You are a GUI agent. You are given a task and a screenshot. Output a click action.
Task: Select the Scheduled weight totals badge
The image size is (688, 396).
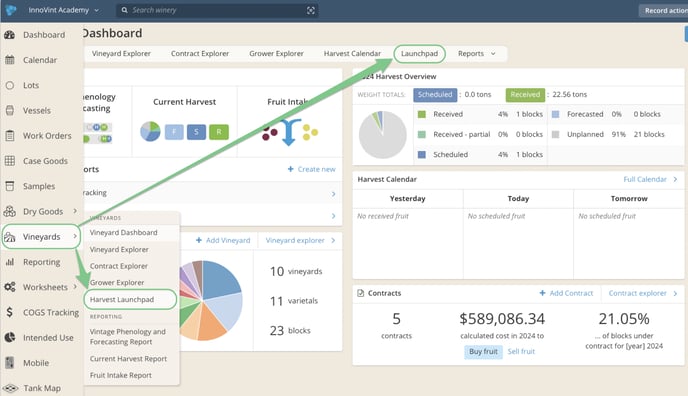(435, 95)
